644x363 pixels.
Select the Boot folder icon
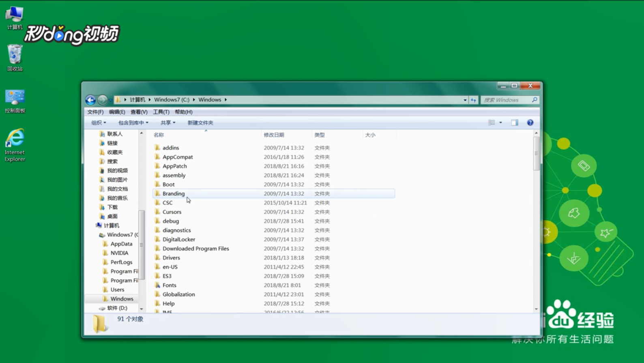pos(157,184)
